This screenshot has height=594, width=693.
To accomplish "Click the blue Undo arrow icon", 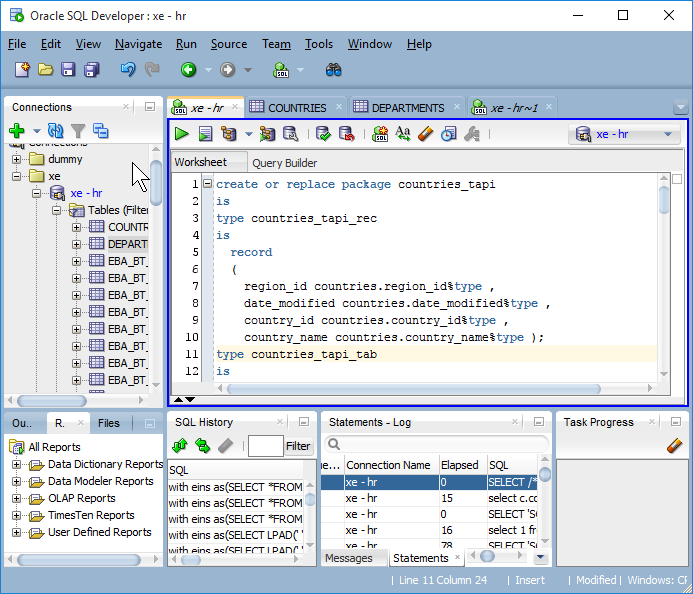I will [x=128, y=69].
